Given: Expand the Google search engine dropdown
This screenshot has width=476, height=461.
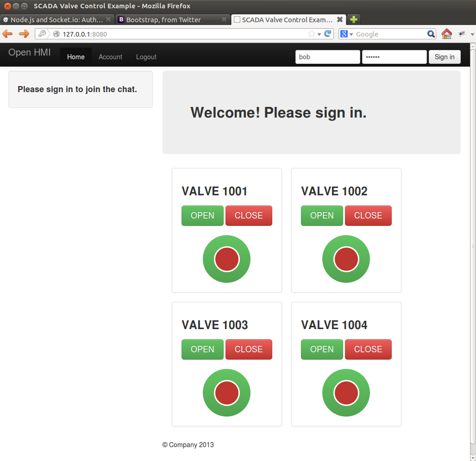Looking at the screenshot, I should [x=346, y=34].
